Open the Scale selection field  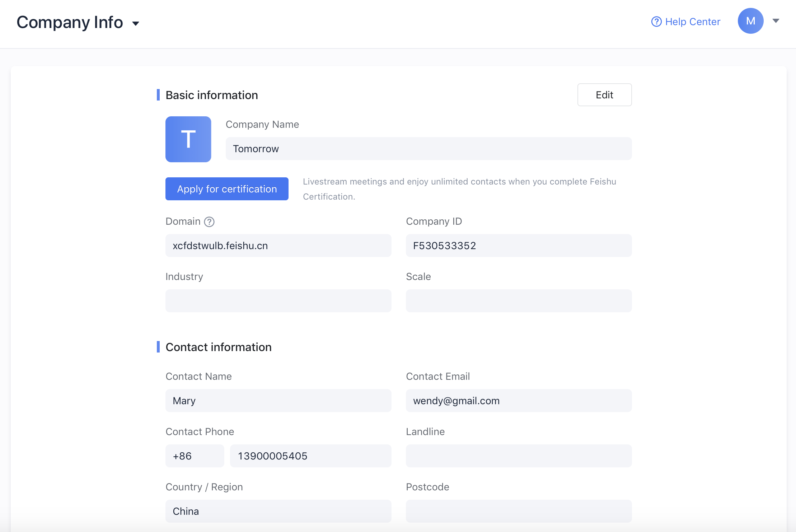[519, 301]
